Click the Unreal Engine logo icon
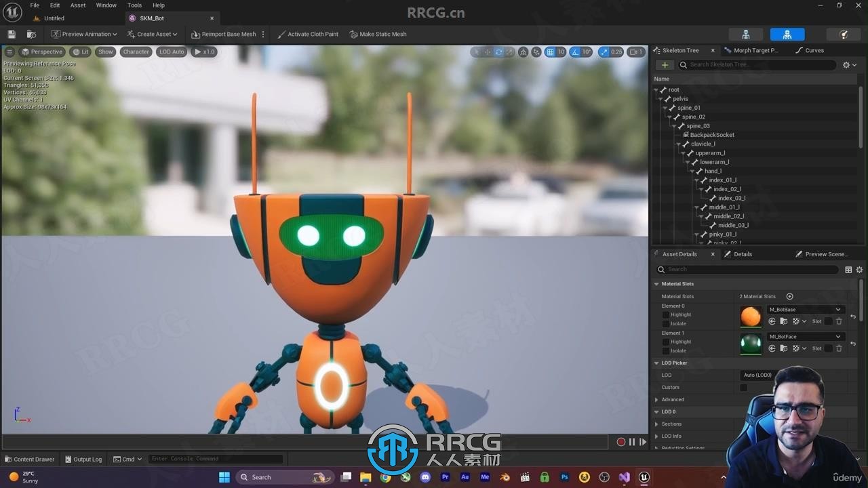Viewport: 868px width, 488px height. click(x=12, y=12)
